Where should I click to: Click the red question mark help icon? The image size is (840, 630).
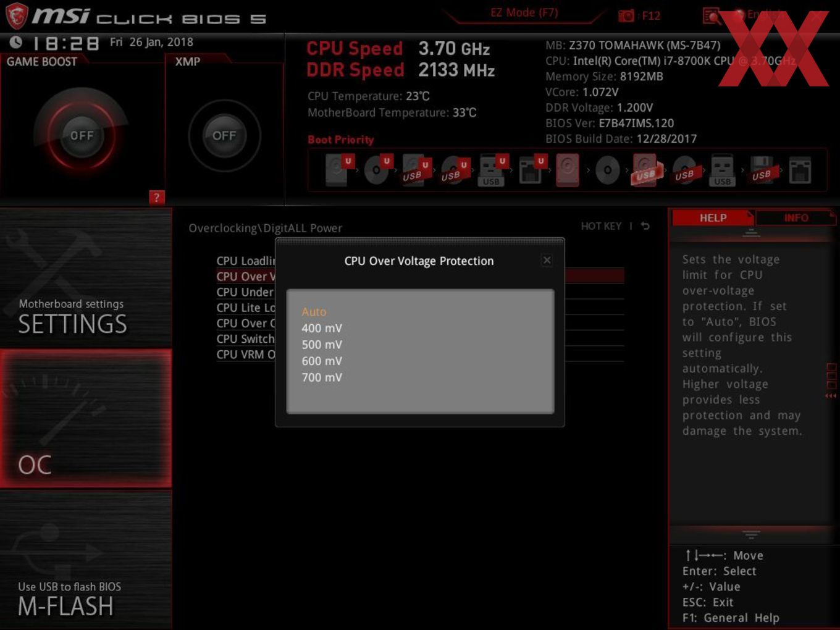click(156, 198)
